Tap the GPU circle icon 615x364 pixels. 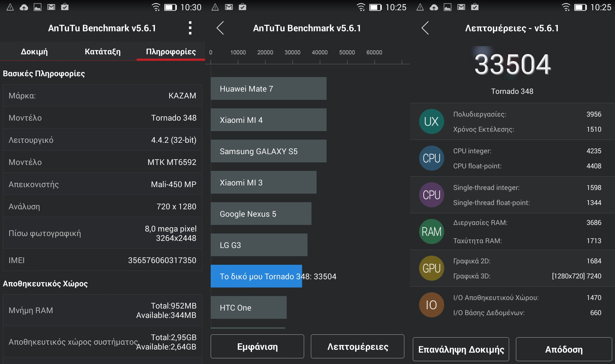(431, 268)
